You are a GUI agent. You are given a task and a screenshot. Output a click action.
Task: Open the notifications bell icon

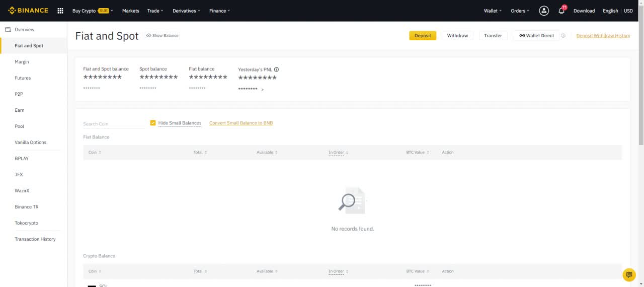click(561, 11)
